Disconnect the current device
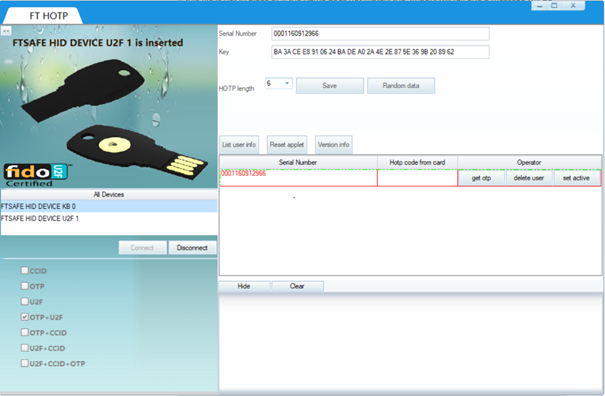The height and width of the screenshot is (396, 605). pos(192,248)
